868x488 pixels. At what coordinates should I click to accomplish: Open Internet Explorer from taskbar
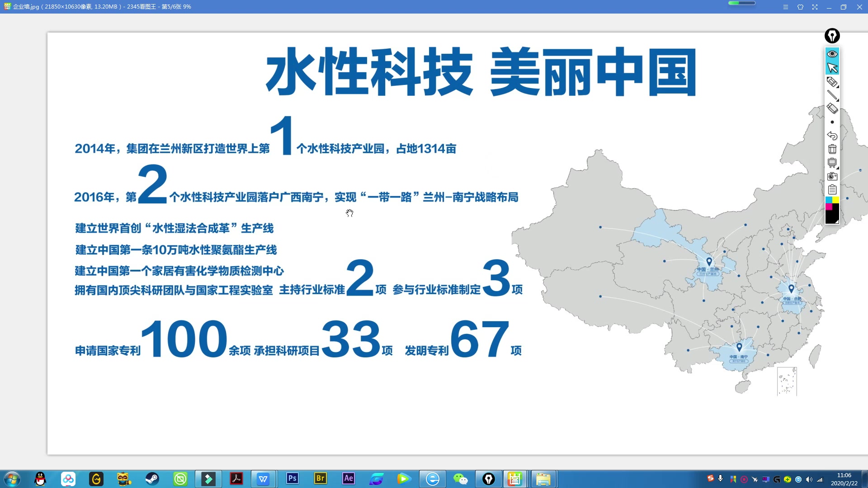[433, 479]
